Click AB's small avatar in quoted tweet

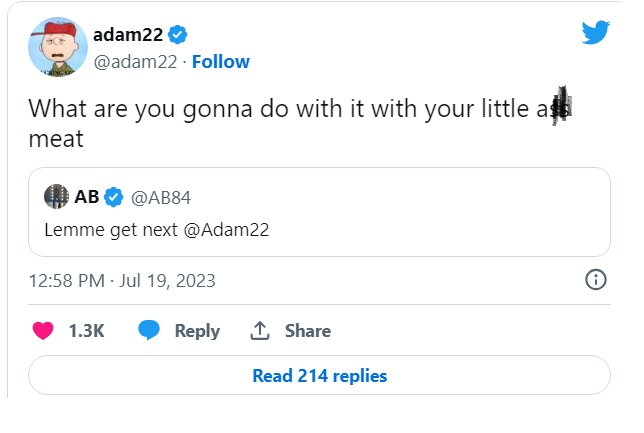coord(56,196)
